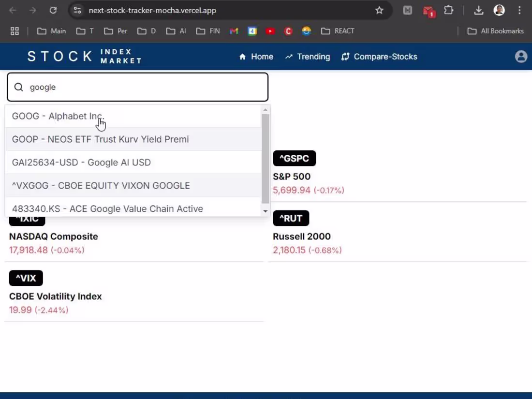Screen dimensions: 532x399
Task: Click the Russell 2000 value 2,180.15
Action: (x=289, y=250)
